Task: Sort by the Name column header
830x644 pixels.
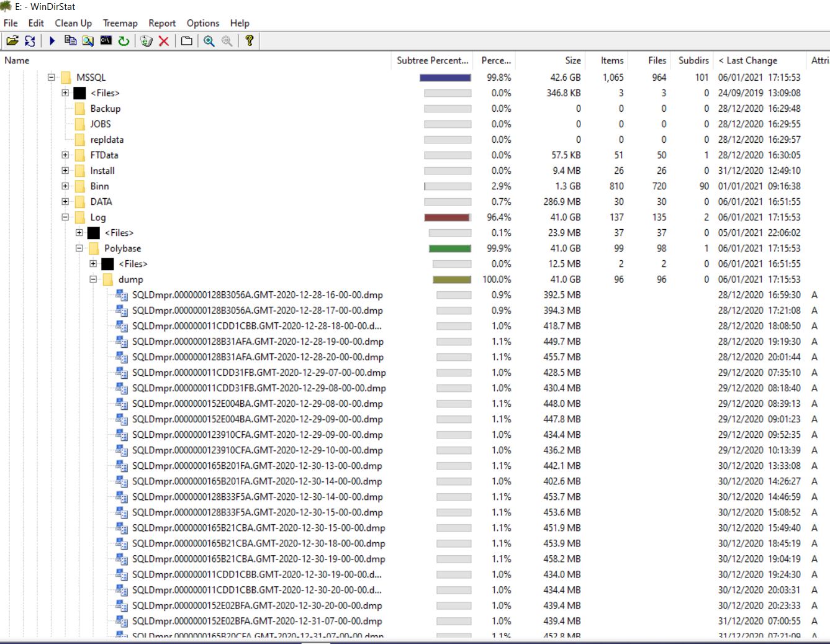Action: point(196,60)
